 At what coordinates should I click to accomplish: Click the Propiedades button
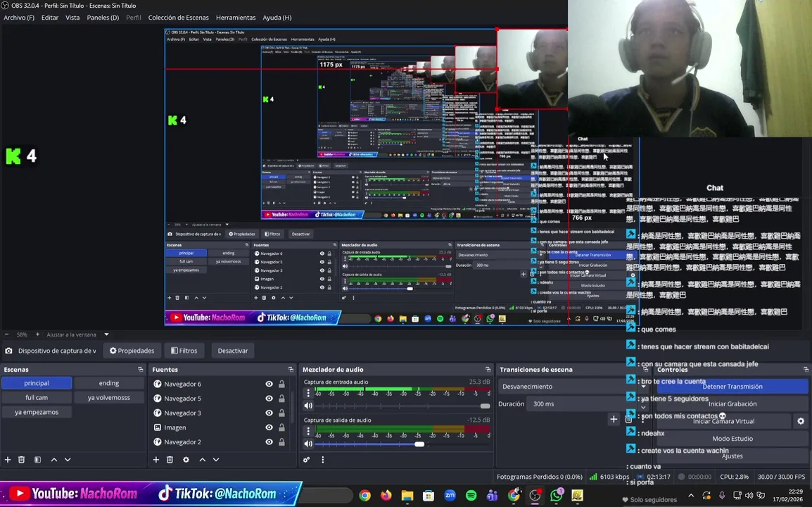(x=132, y=351)
